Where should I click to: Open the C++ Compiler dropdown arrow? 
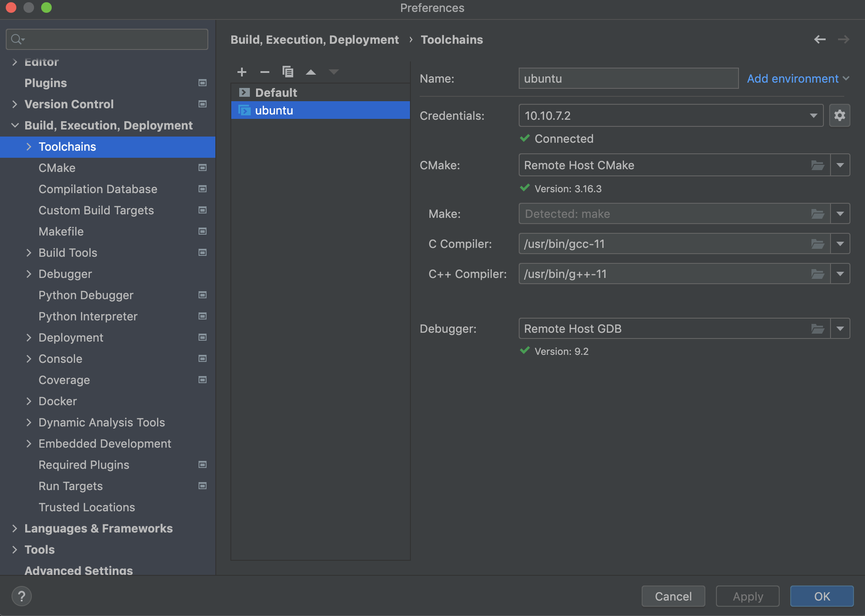(840, 274)
